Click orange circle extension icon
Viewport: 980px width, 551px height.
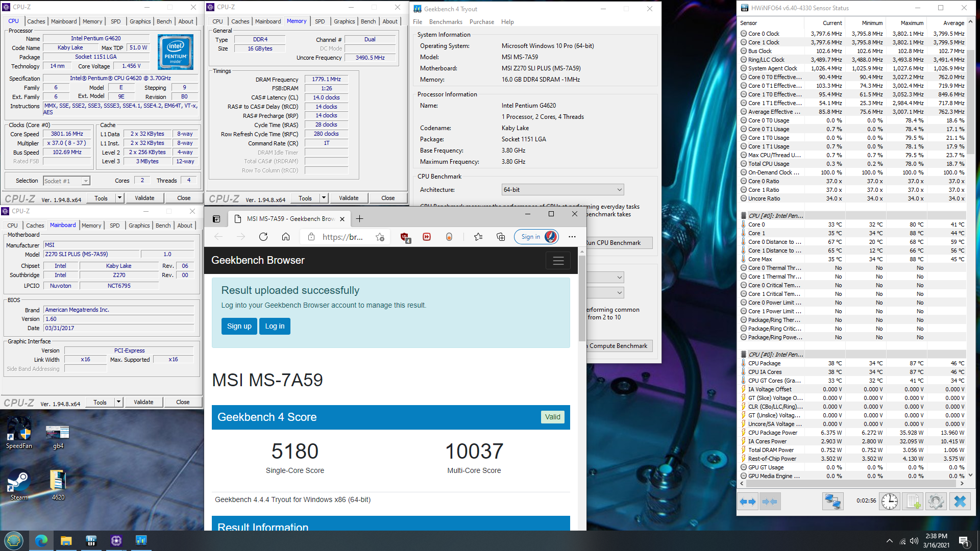(449, 237)
